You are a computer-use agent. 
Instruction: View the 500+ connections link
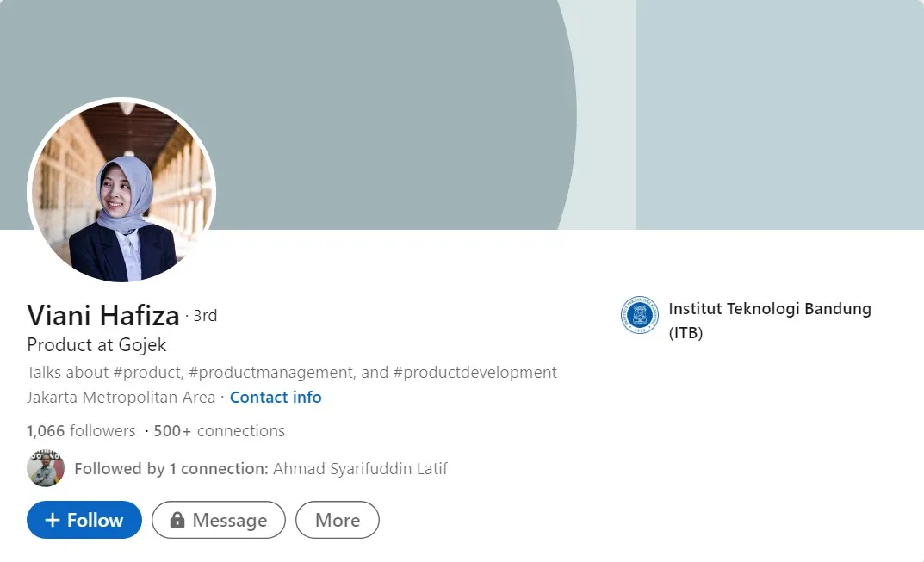[219, 431]
